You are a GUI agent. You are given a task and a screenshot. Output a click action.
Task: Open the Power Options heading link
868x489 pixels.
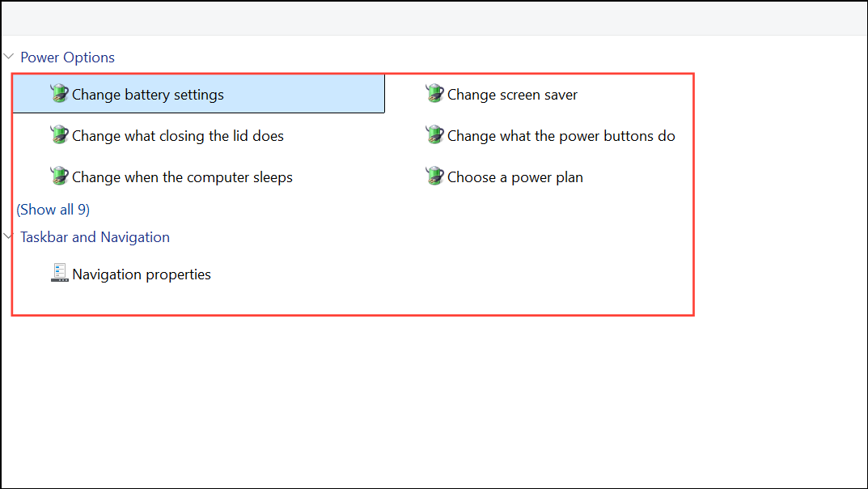click(67, 57)
